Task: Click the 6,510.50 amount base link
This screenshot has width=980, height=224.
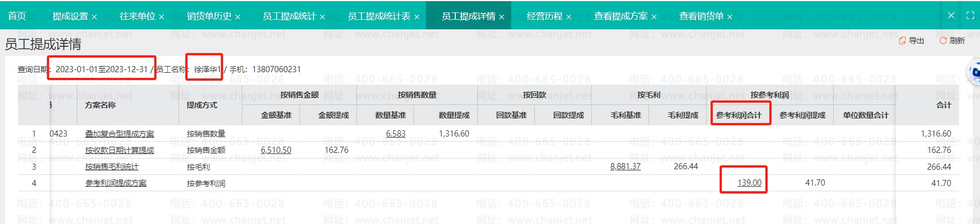Action: pos(276,150)
